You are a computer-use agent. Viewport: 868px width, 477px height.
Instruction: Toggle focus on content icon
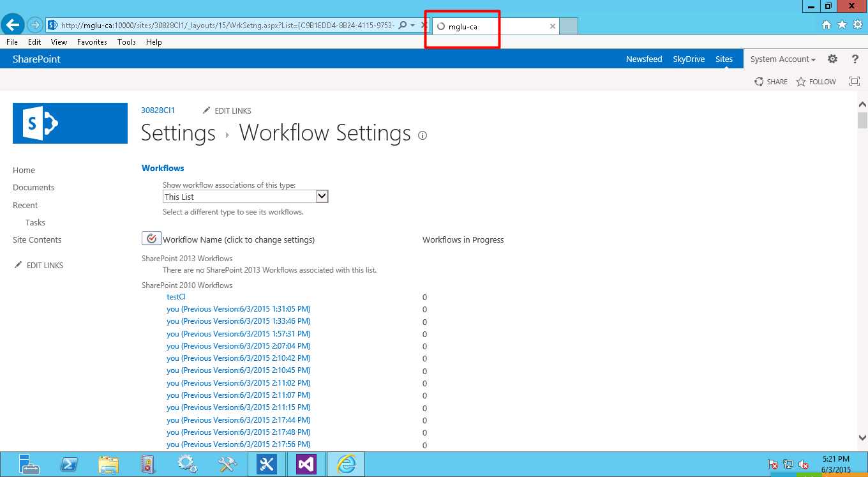click(855, 81)
